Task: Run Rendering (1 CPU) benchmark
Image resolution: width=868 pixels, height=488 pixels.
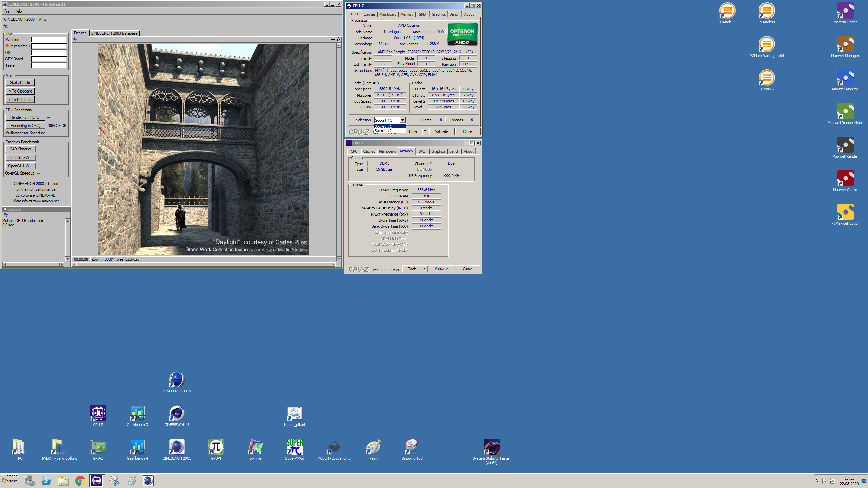Action: tap(25, 117)
